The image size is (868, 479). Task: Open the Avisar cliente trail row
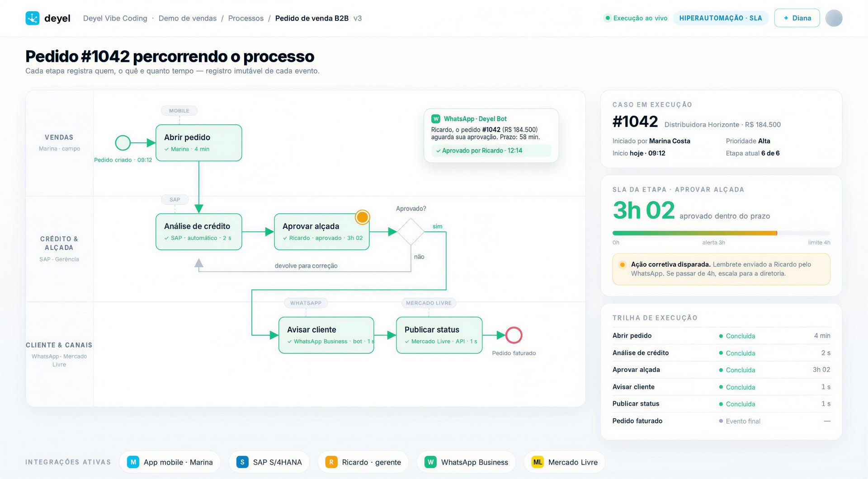click(722, 387)
